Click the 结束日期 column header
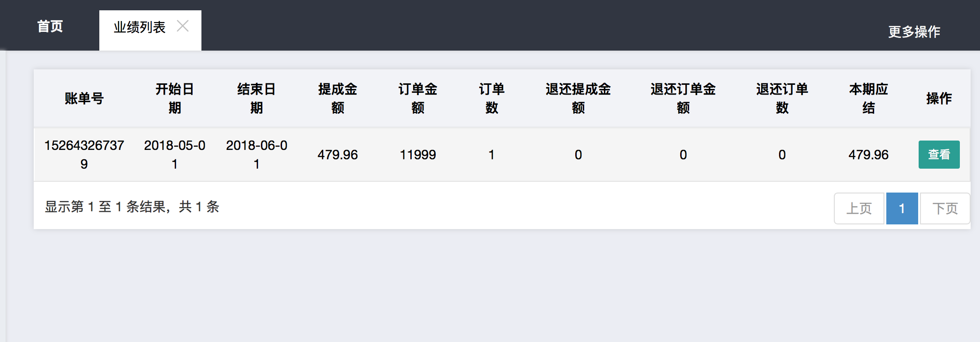 [256, 98]
